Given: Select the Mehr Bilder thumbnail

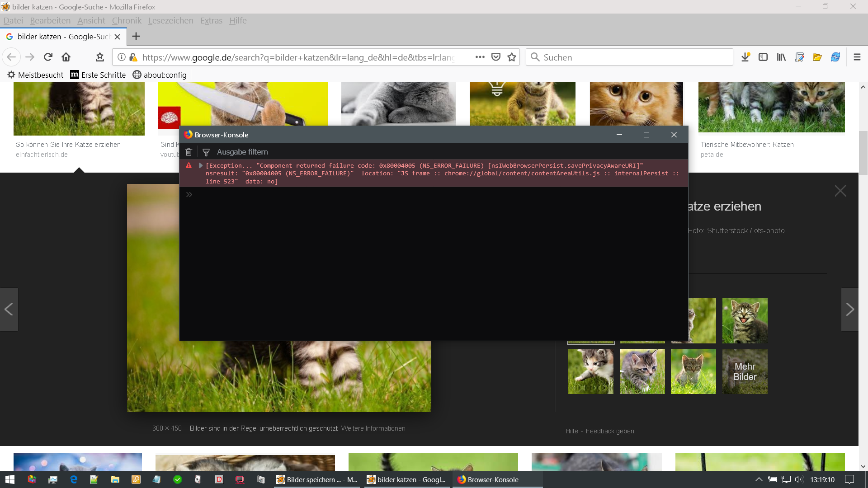Looking at the screenshot, I should (745, 371).
